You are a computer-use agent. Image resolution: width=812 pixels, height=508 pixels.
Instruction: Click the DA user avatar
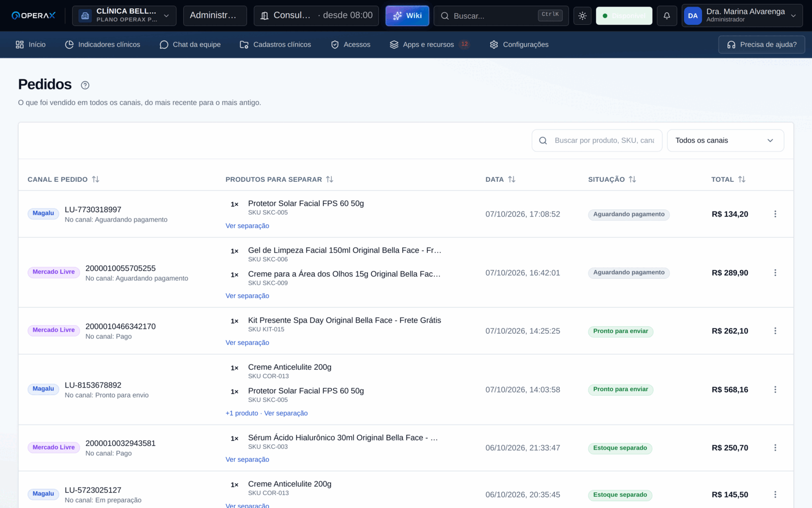click(x=693, y=16)
